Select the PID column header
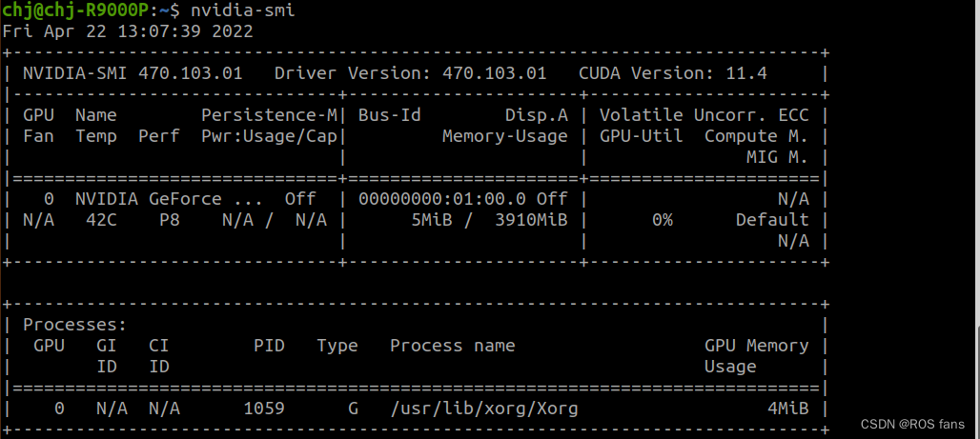The image size is (980, 439). click(270, 346)
